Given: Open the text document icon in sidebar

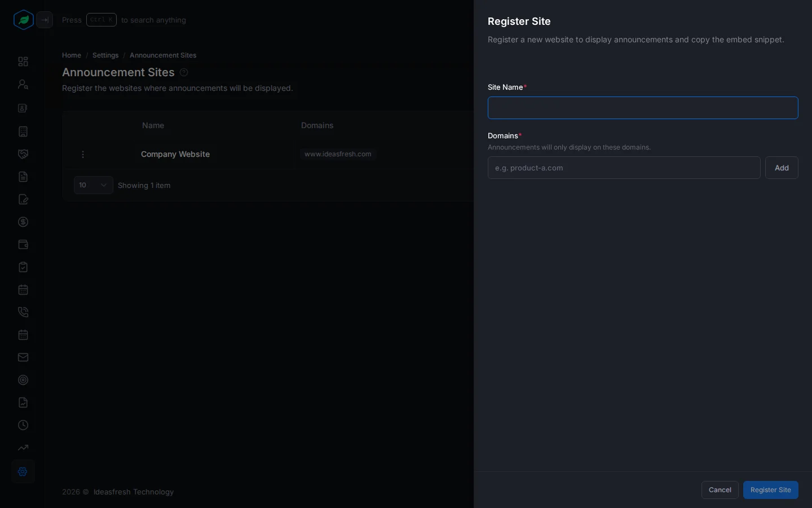Looking at the screenshot, I should (23, 177).
